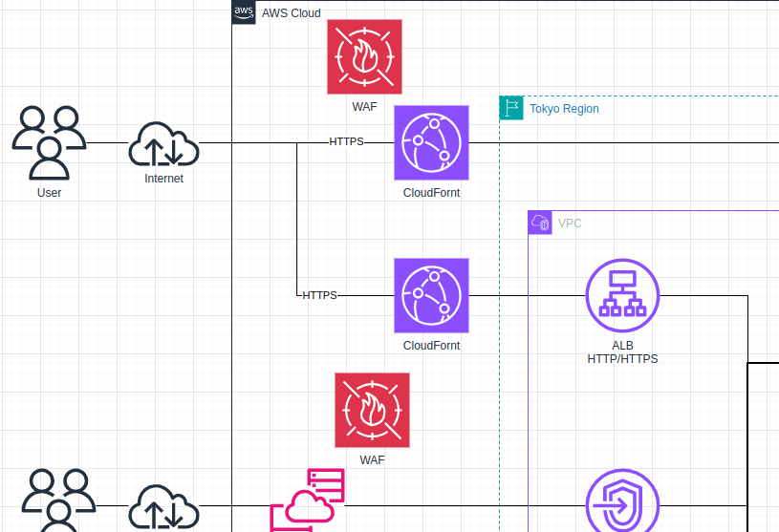Click the AWS Cloud logo badge
The height and width of the screenshot is (532, 779).
tap(244, 12)
